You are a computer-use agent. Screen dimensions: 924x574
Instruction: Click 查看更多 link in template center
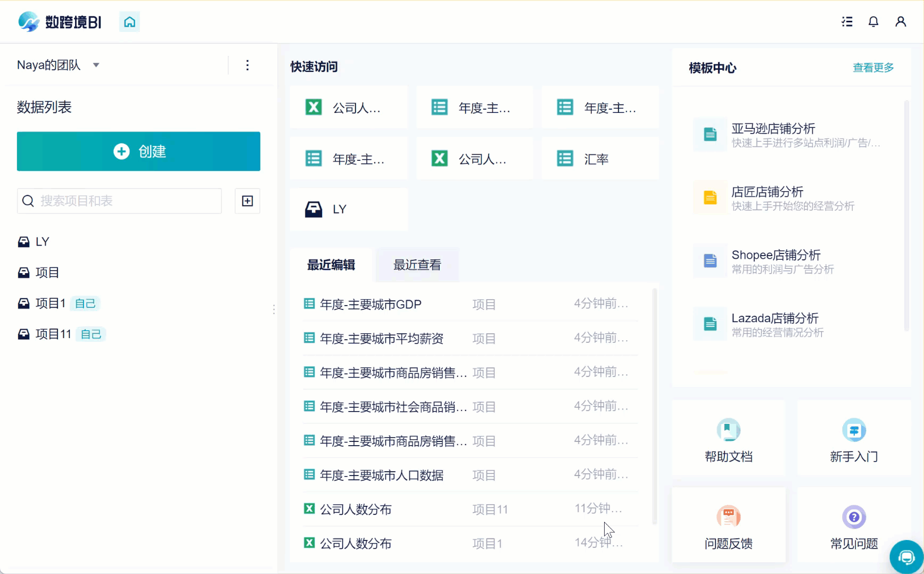pos(873,68)
